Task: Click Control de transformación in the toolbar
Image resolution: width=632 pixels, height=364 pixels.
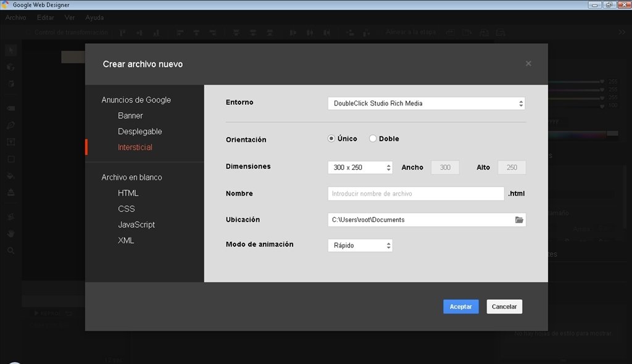Action: [71, 32]
